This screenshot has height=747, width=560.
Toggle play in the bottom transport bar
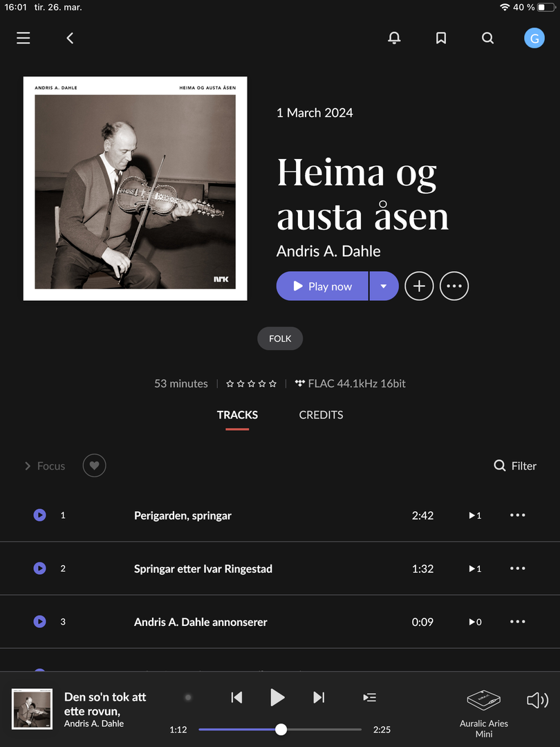[x=277, y=697]
